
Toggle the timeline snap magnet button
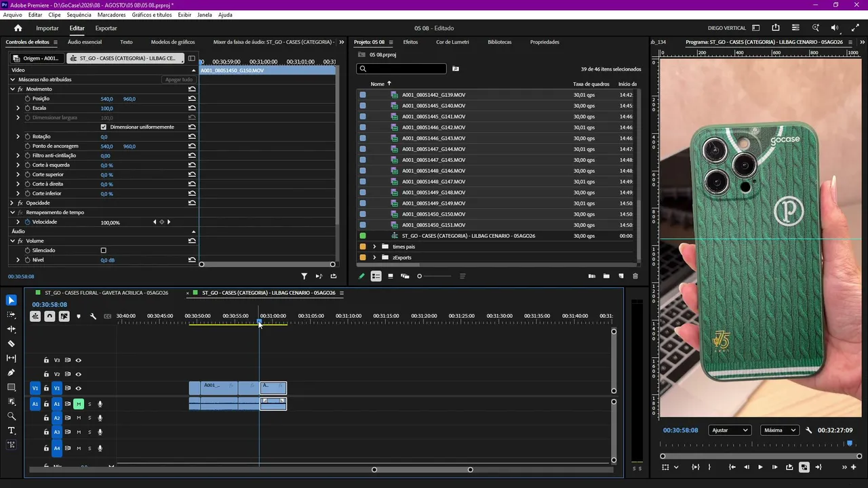pos(50,317)
